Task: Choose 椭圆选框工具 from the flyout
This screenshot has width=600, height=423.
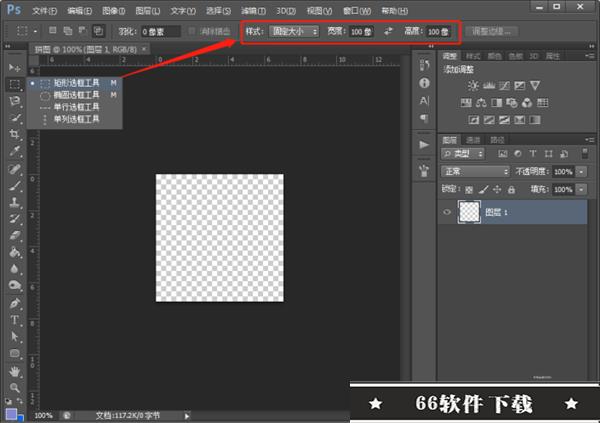Action: 75,95
